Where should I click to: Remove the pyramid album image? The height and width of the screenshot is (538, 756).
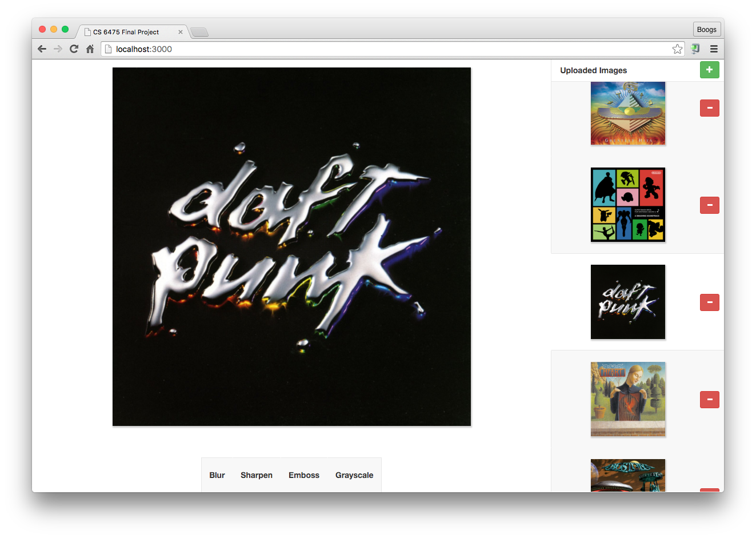pos(710,107)
